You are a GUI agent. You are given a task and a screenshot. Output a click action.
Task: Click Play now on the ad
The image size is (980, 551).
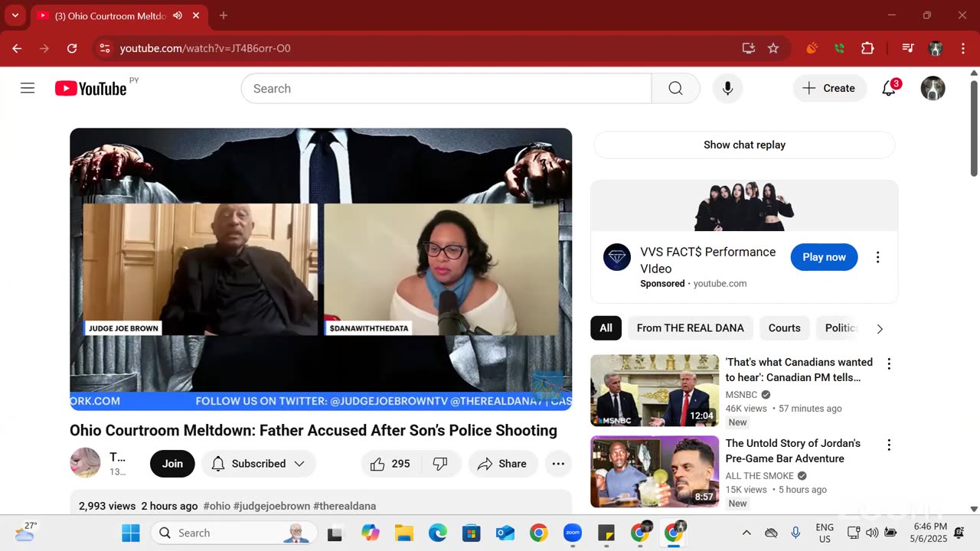(824, 257)
